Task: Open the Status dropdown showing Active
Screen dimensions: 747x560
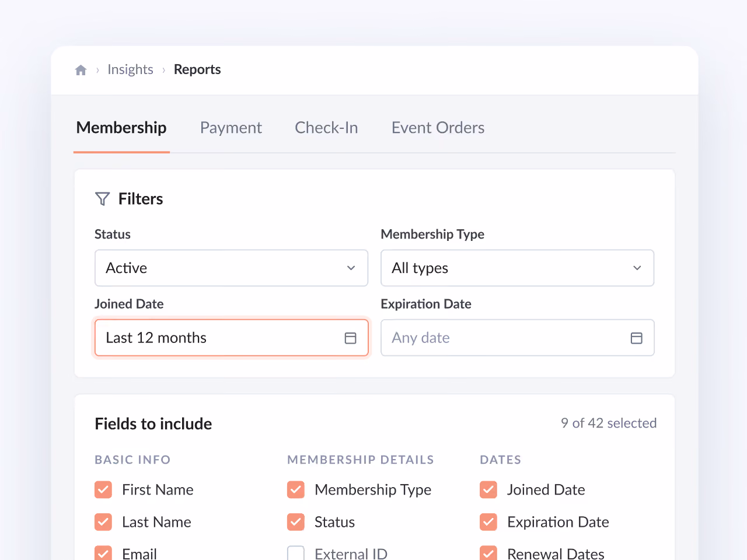Action: (x=231, y=268)
